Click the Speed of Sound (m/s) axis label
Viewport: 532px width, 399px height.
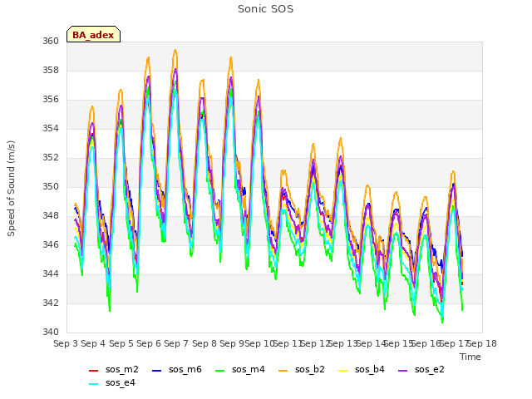(11, 189)
